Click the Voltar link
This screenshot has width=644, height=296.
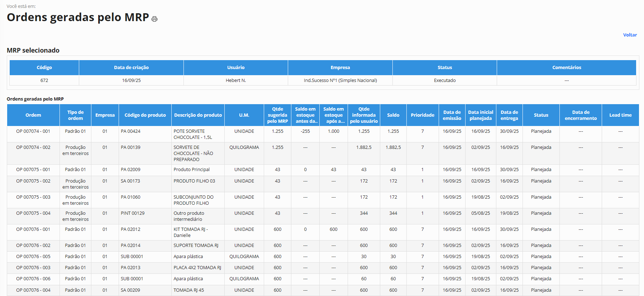[x=630, y=35]
